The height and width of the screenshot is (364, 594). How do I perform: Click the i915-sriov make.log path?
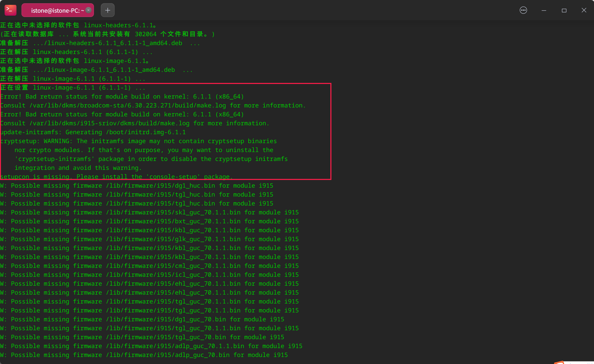(109, 123)
